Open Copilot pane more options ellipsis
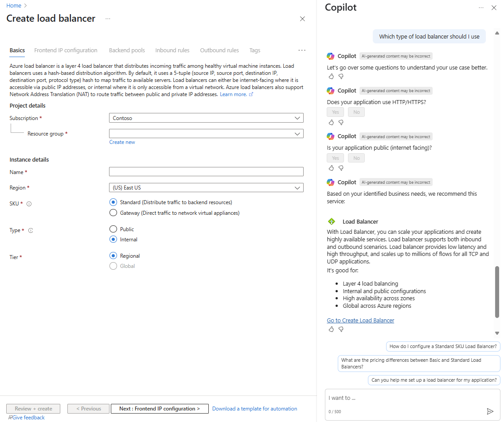The width and height of the screenshot is (504, 422). pyautogui.click(x=481, y=8)
